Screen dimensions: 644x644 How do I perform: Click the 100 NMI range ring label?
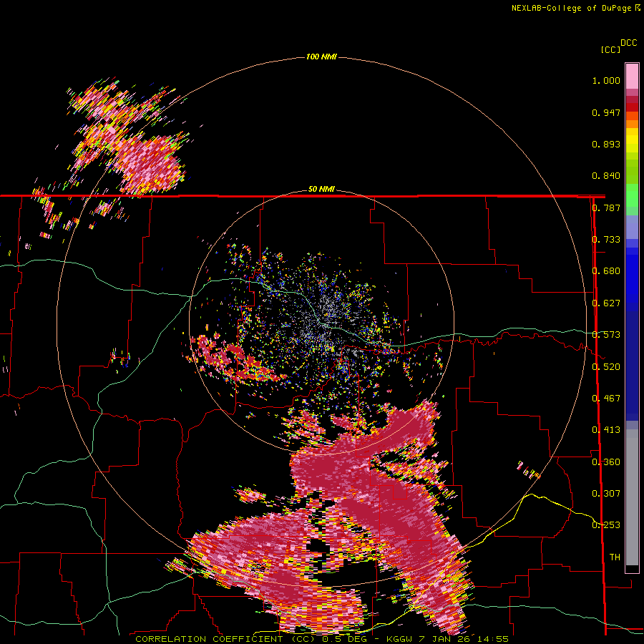321,57
